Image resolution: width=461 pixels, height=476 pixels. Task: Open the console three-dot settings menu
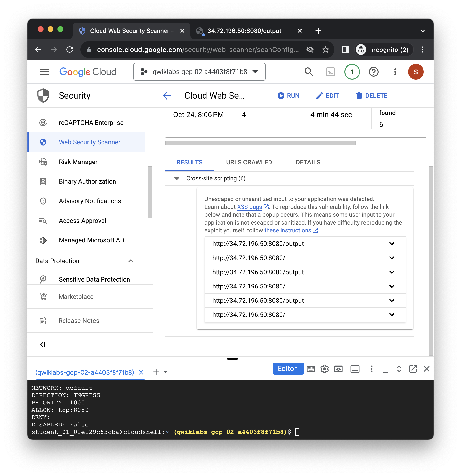[x=395, y=72]
